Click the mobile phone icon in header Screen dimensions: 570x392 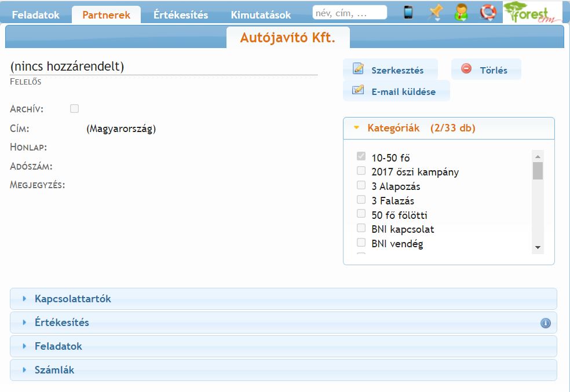[408, 12]
